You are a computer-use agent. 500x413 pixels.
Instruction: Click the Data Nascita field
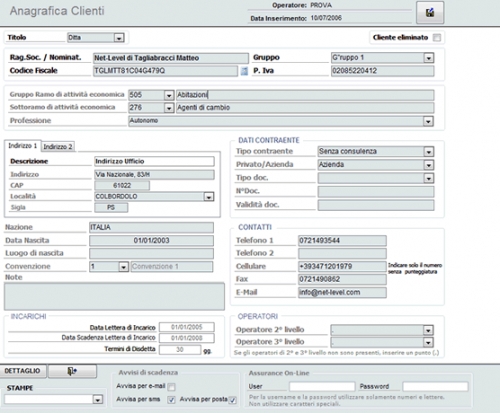pyautogui.click(x=151, y=241)
